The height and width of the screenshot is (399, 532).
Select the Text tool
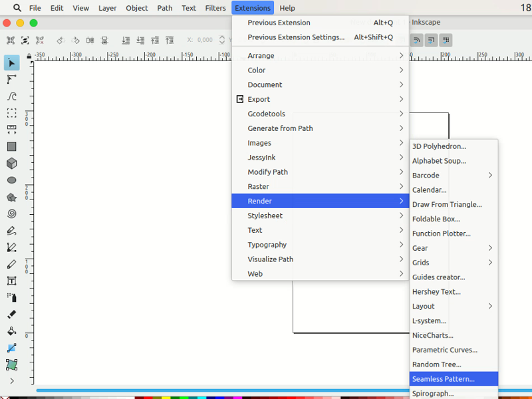pos(11,281)
